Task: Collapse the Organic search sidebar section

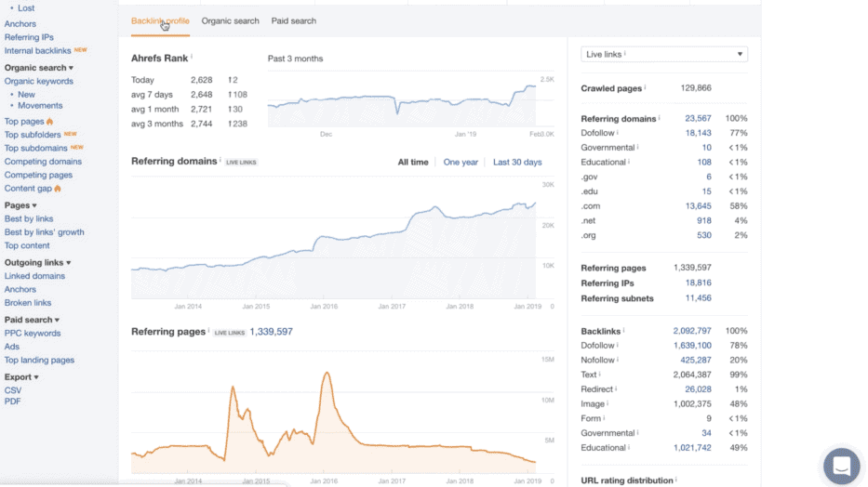Action: click(x=39, y=68)
